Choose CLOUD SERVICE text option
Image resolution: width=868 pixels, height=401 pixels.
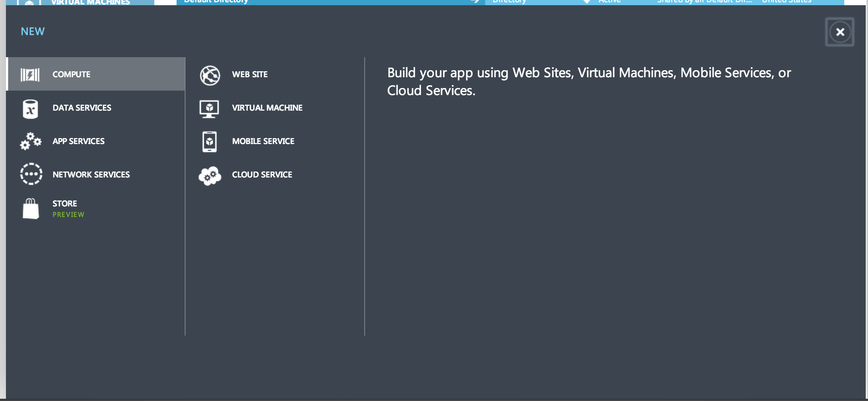pyautogui.click(x=262, y=175)
